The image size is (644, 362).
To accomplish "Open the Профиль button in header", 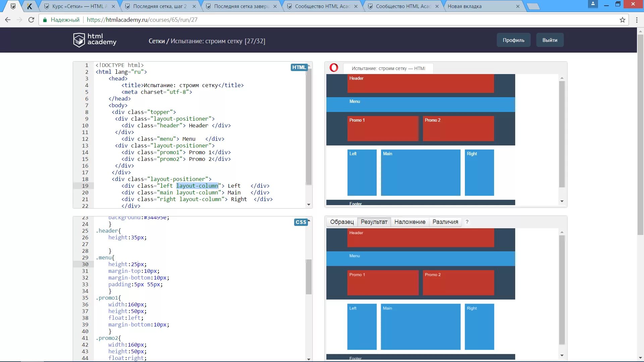I will coord(514,40).
